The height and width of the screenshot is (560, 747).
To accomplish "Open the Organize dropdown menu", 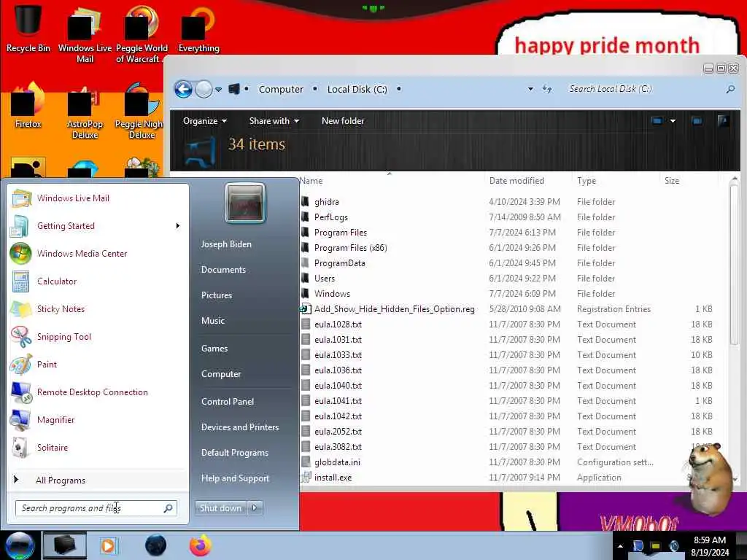I will [205, 121].
